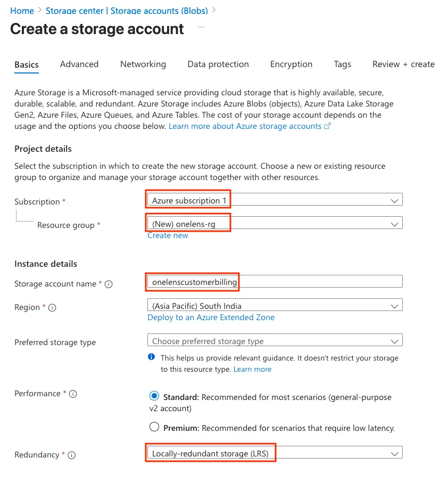Click info icon beside Redundancy label
This screenshot has width=448, height=482.
coord(72,455)
